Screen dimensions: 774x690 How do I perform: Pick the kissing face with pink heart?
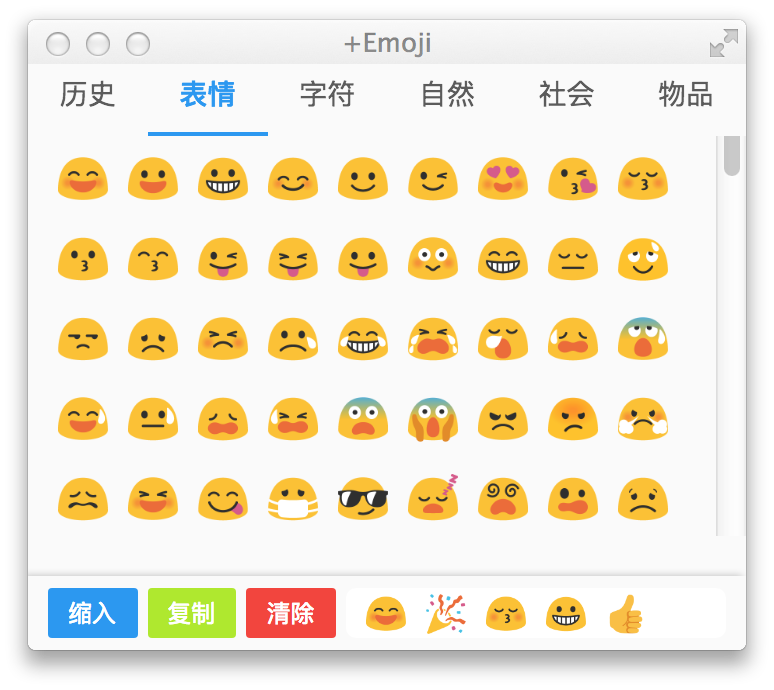[573, 179]
